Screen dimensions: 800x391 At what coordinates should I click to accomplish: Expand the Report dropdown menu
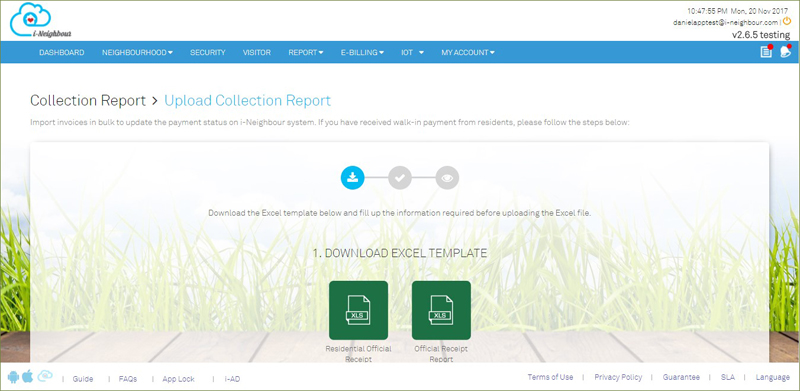(x=306, y=53)
